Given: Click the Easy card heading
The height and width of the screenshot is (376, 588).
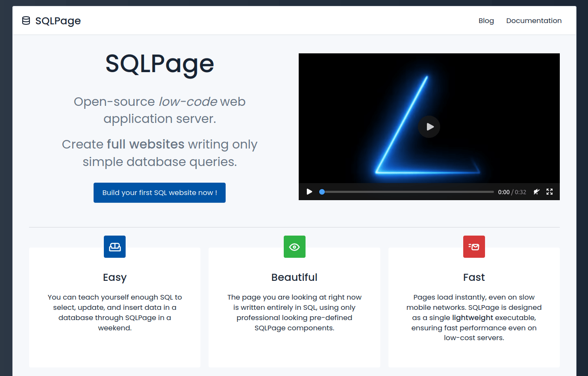Looking at the screenshot, I should pos(115,277).
